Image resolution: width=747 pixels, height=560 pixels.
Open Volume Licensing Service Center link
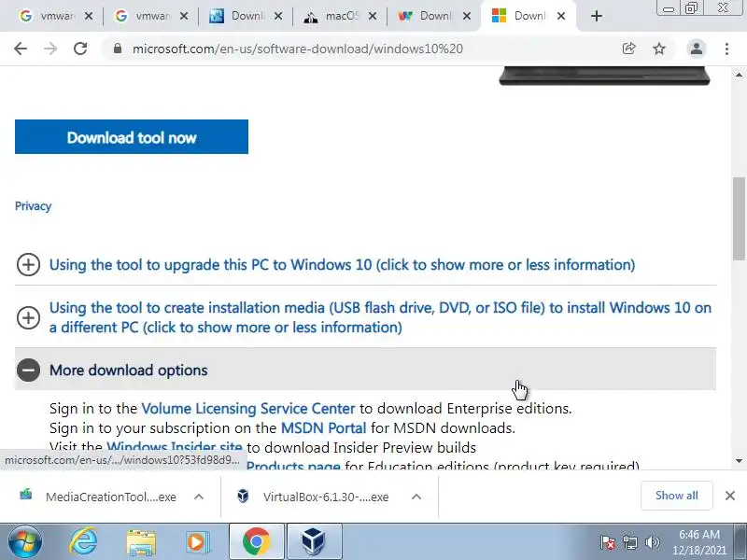248,409
